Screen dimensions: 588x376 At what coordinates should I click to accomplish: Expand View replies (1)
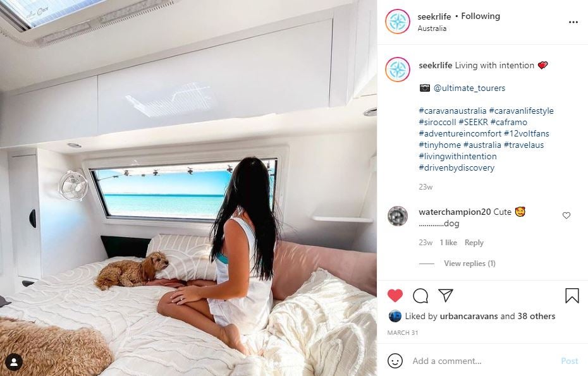point(470,263)
